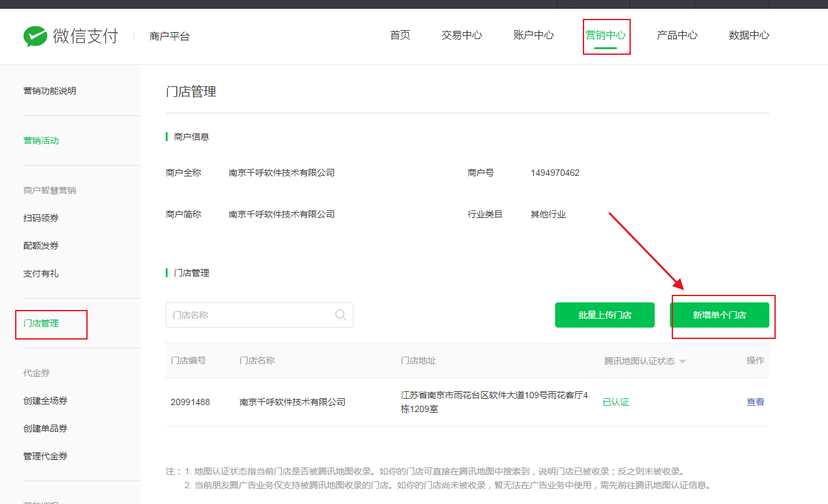The height and width of the screenshot is (504, 828).
Task: Select 创建全场券 in the sidebar
Action: [x=45, y=401]
